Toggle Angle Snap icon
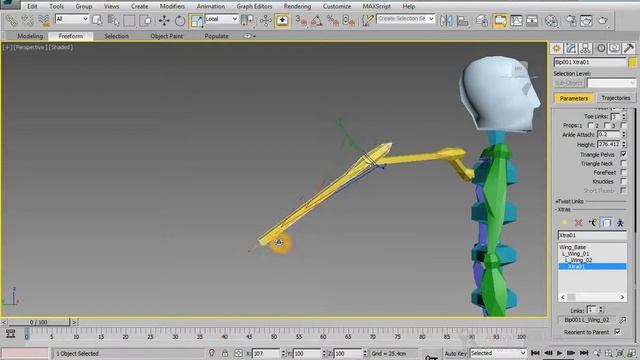This screenshot has height=360, width=640. 317,20
